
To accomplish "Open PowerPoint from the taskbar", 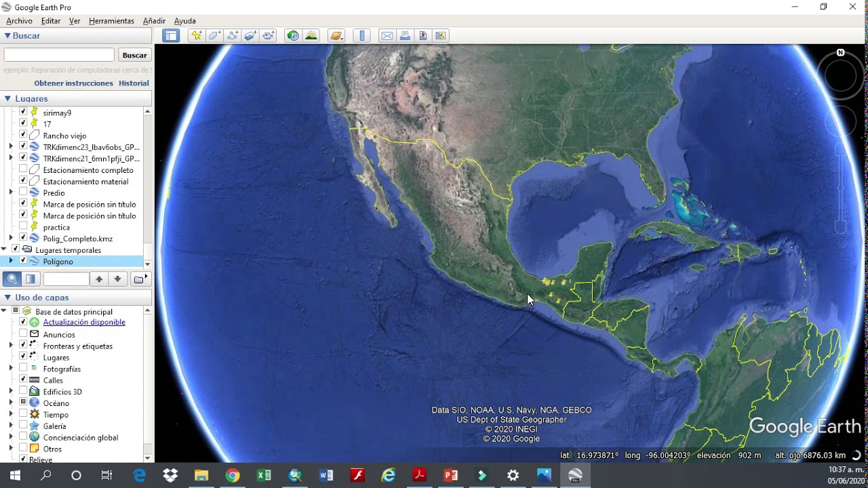I will pos(451,475).
